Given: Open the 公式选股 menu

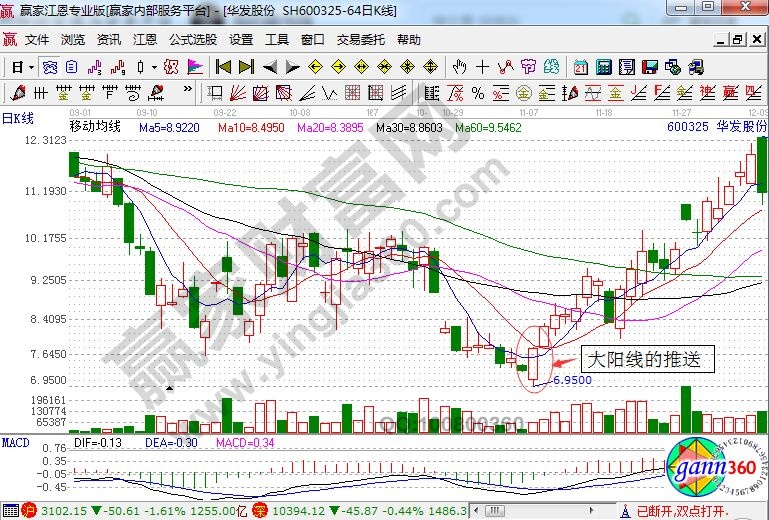Looking at the screenshot, I should coord(193,40).
